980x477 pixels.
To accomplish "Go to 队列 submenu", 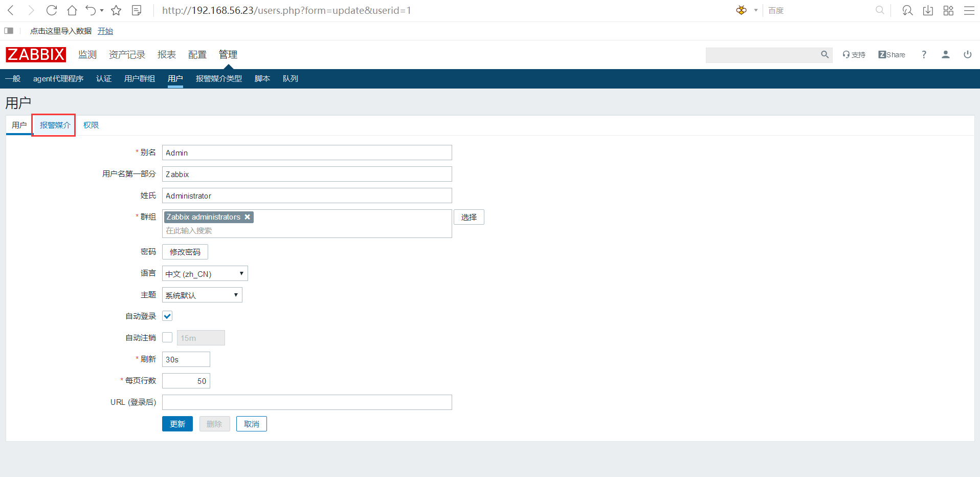I will [x=291, y=79].
